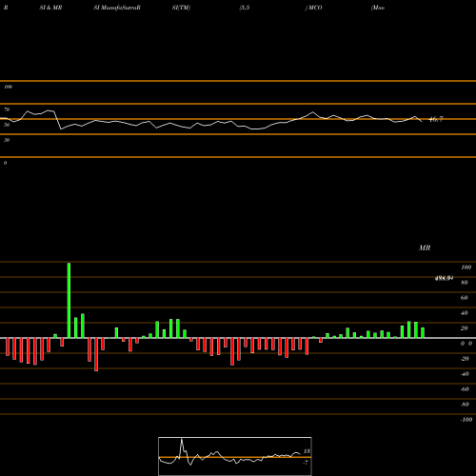
Task: Click the last green bar of MR histogram
Action: click(x=423, y=333)
